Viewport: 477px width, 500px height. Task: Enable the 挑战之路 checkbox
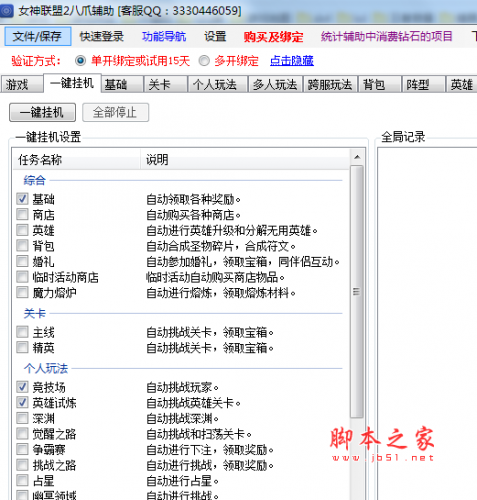22,465
